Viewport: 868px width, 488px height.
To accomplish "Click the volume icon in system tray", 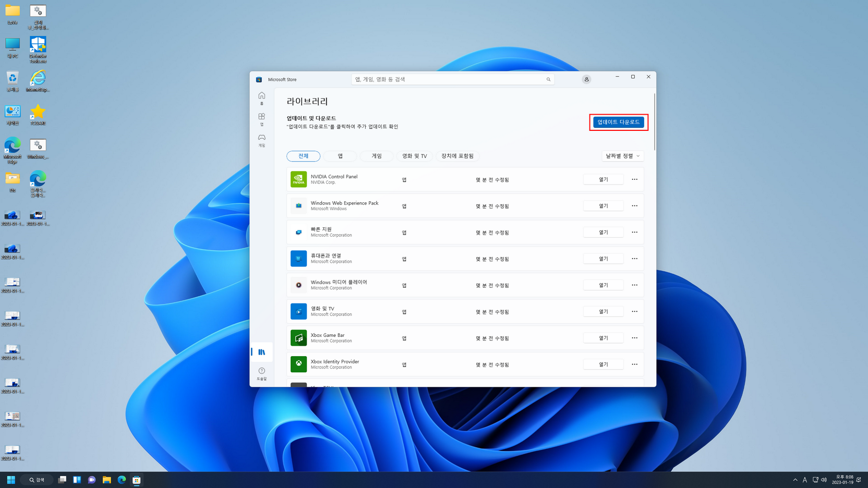I will tap(824, 480).
